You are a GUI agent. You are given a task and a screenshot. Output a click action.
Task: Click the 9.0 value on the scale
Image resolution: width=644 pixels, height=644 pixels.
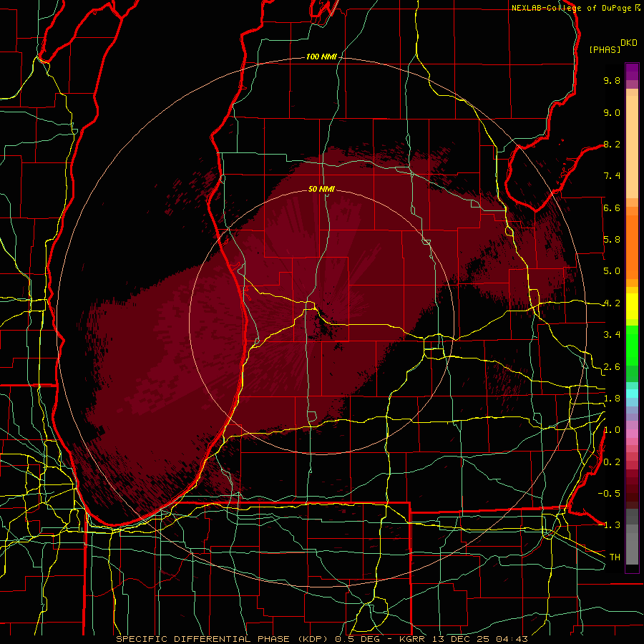[x=612, y=112]
